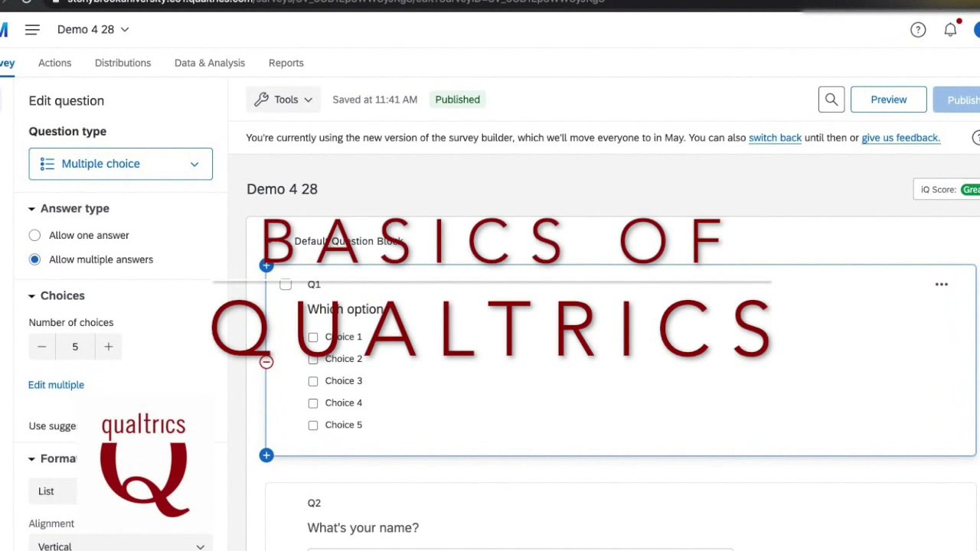Click the search magnifier button
The width and height of the screenshot is (980, 551).
tap(831, 99)
